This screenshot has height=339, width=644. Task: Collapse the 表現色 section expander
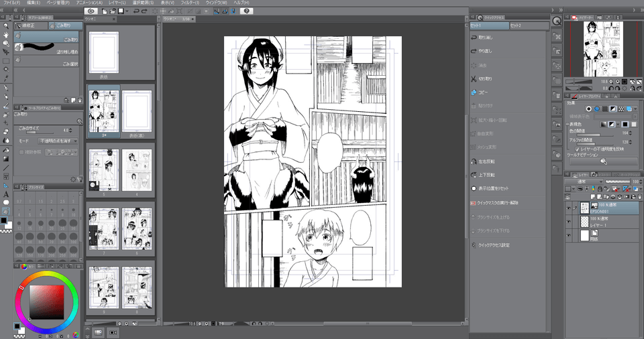tap(568, 124)
